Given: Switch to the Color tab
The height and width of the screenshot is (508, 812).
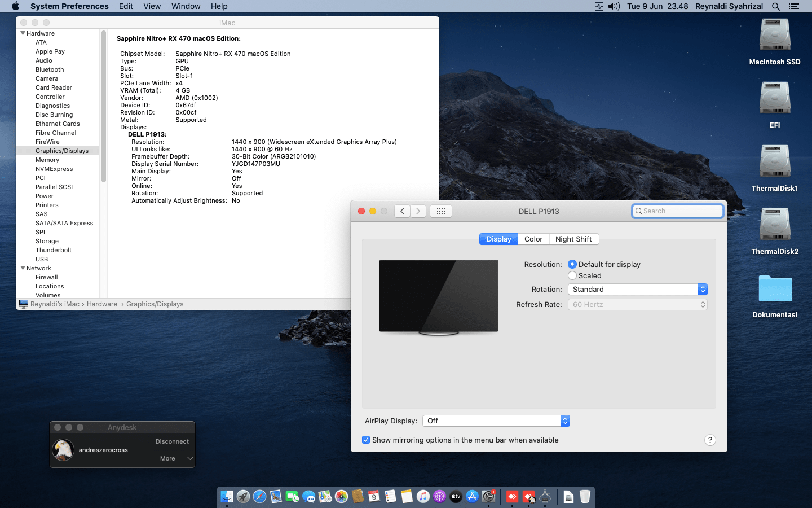Looking at the screenshot, I should click(x=533, y=239).
